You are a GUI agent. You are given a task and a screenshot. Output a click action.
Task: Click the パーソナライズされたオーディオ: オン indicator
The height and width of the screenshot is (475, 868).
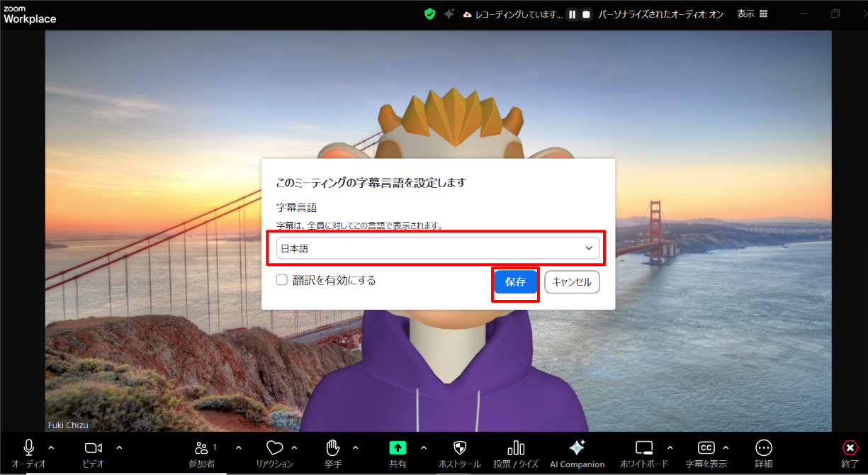coord(661,14)
